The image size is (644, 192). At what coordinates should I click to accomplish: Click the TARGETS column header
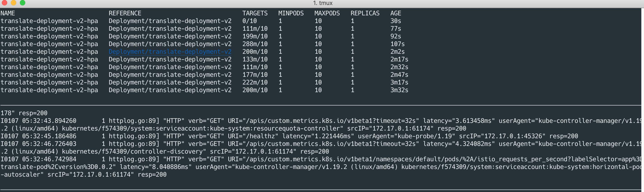(x=255, y=13)
